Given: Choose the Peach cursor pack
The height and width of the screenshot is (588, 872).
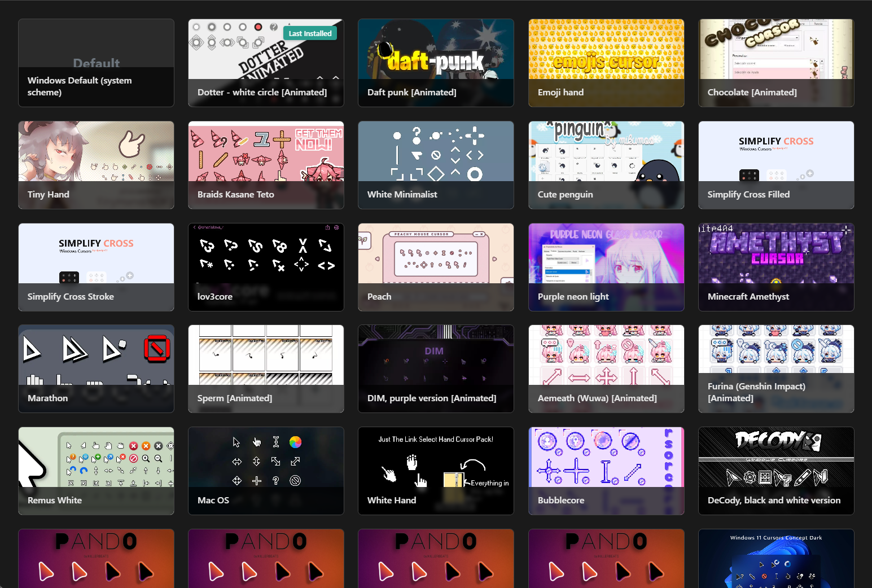Looking at the screenshot, I should 436,267.
